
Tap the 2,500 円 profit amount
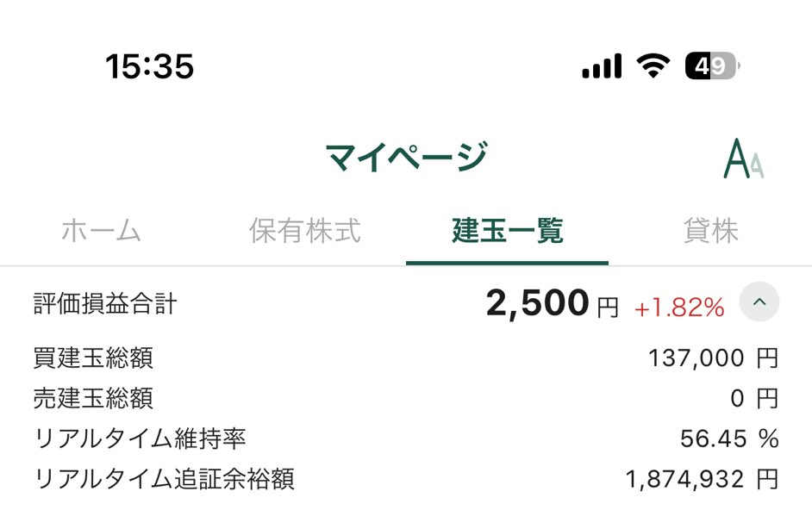tap(552, 304)
